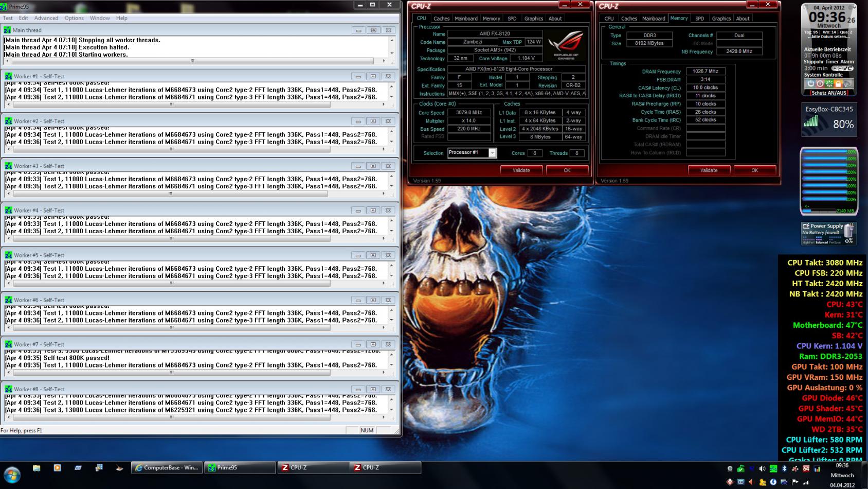Open the Advanced menu in Prime95
The height and width of the screenshot is (489, 868).
point(46,18)
